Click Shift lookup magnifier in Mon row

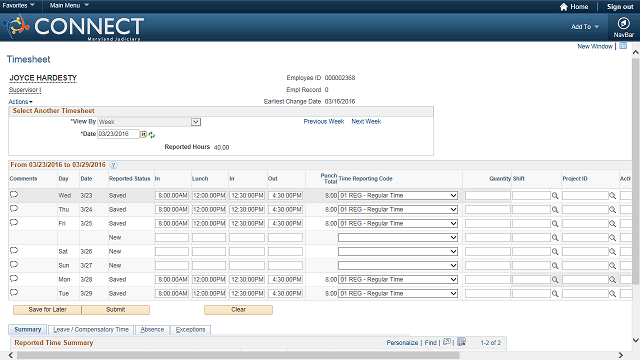555,280
